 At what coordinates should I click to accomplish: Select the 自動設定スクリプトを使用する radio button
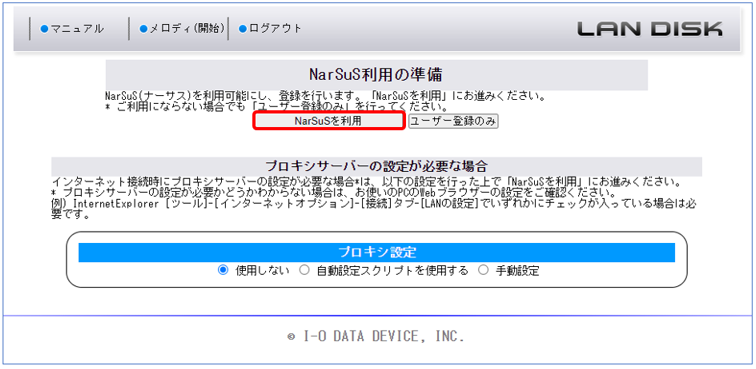coord(304,271)
